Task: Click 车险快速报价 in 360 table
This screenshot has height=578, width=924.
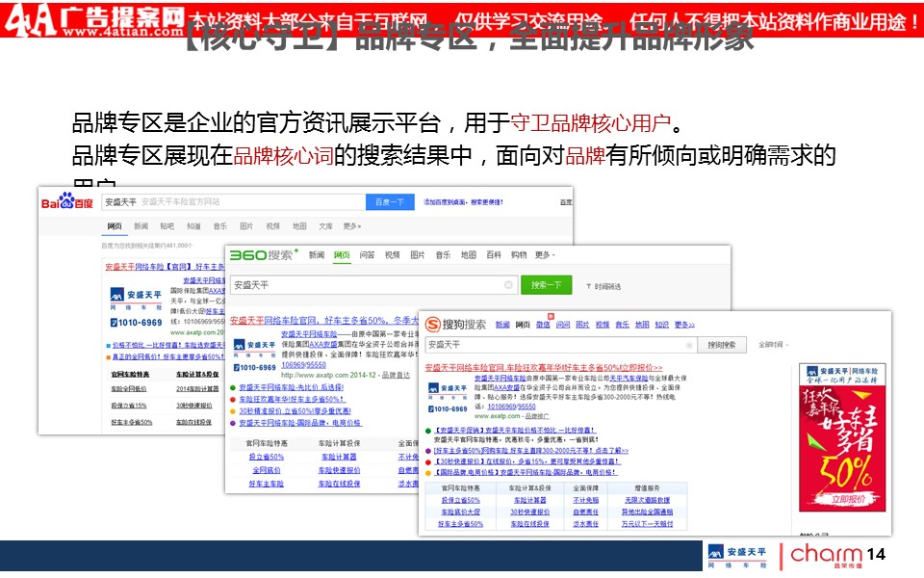Action: 339,470
